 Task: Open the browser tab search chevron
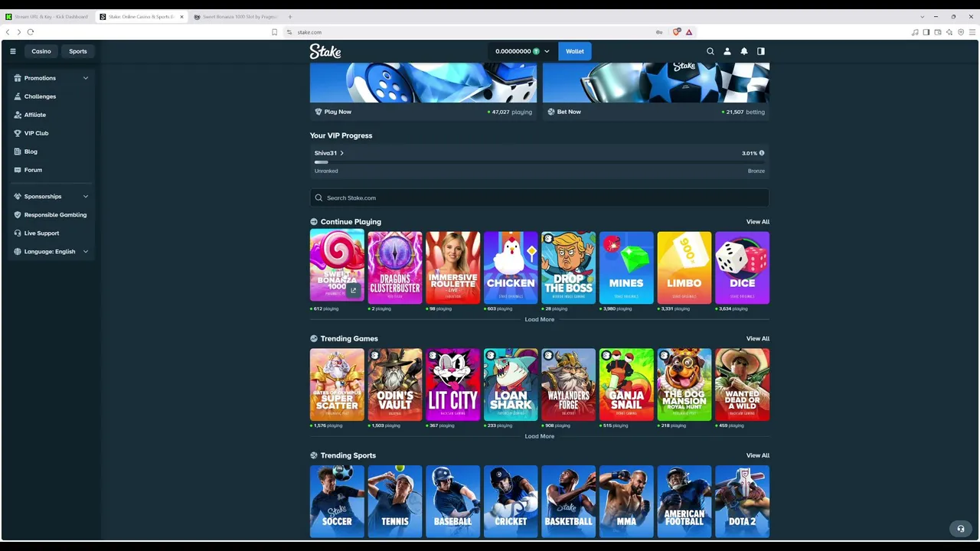(x=923, y=17)
